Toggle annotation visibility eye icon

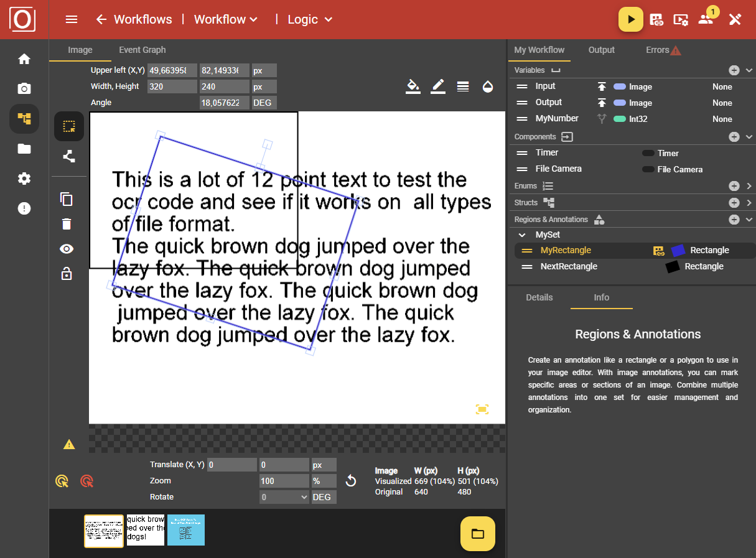point(67,249)
